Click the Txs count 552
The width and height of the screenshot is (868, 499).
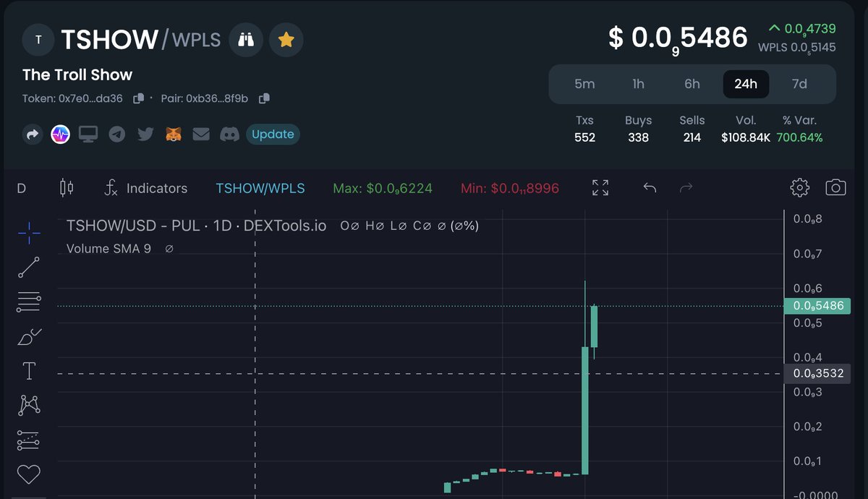coord(584,137)
